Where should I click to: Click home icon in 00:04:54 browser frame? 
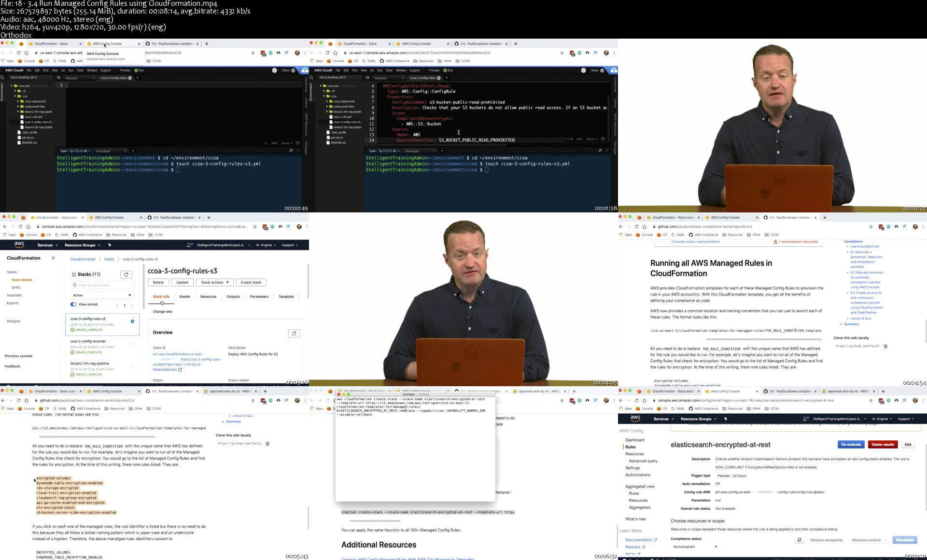click(x=644, y=226)
